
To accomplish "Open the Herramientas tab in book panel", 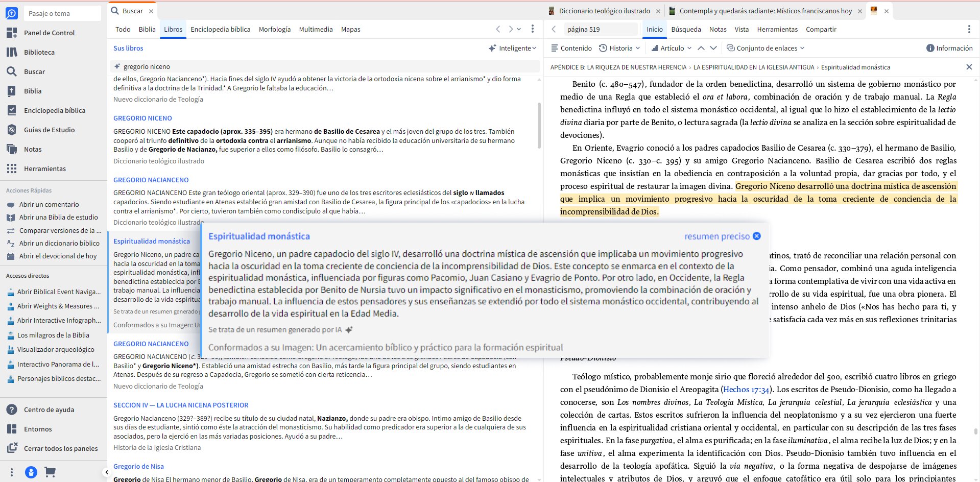I will (777, 29).
